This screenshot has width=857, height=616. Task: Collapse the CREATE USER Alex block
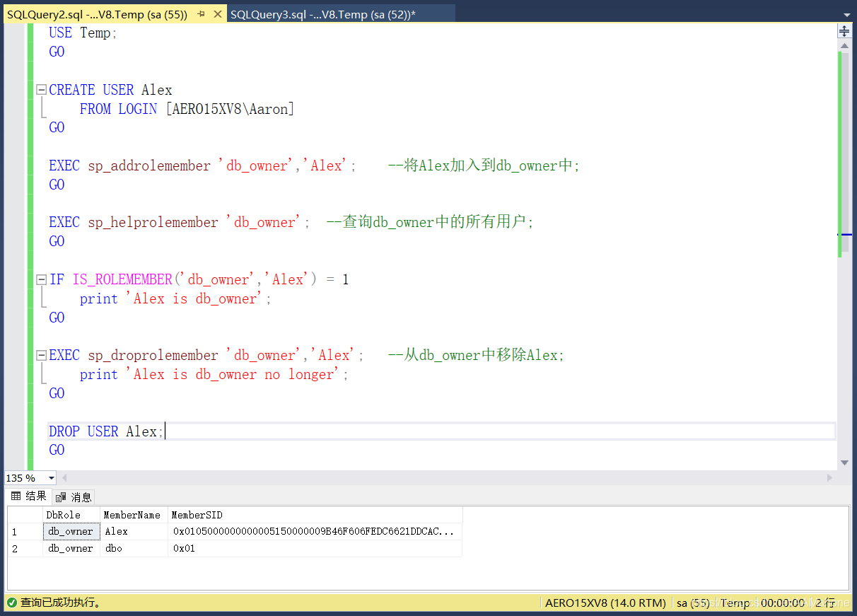pyautogui.click(x=41, y=90)
